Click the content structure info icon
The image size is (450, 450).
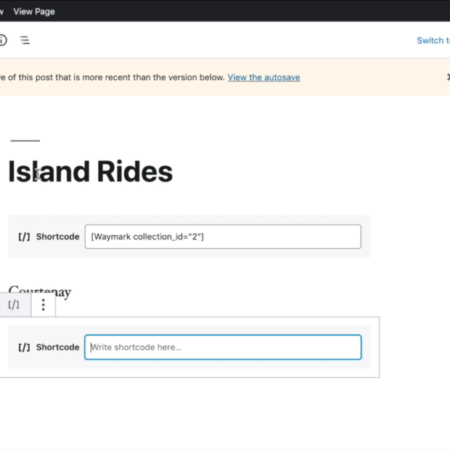pos(3,40)
